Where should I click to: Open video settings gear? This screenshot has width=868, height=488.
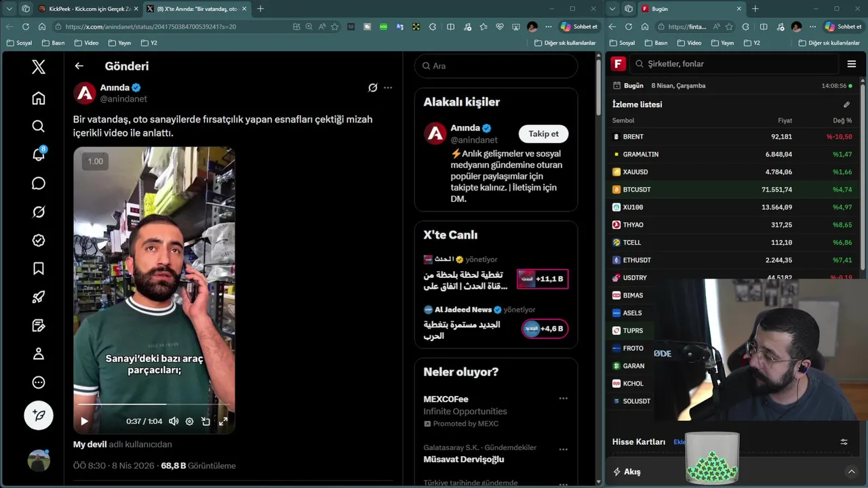190,421
